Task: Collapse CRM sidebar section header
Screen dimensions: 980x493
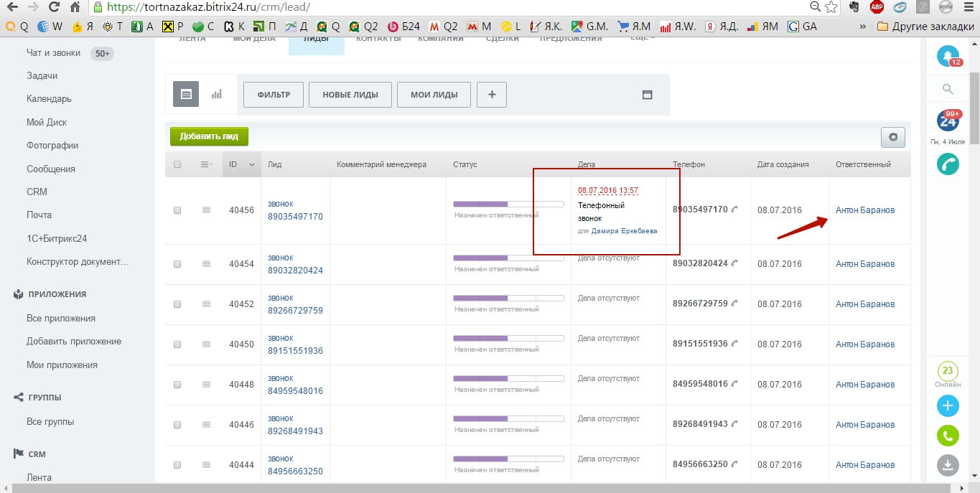Action: [29, 454]
